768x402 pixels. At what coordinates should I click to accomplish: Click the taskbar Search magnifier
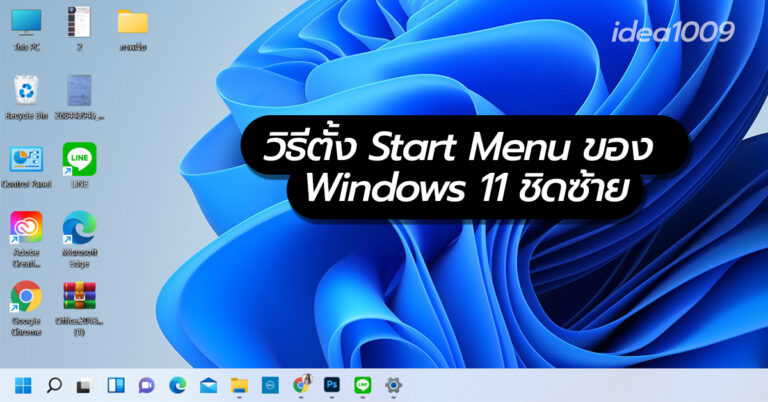tap(54, 384)
